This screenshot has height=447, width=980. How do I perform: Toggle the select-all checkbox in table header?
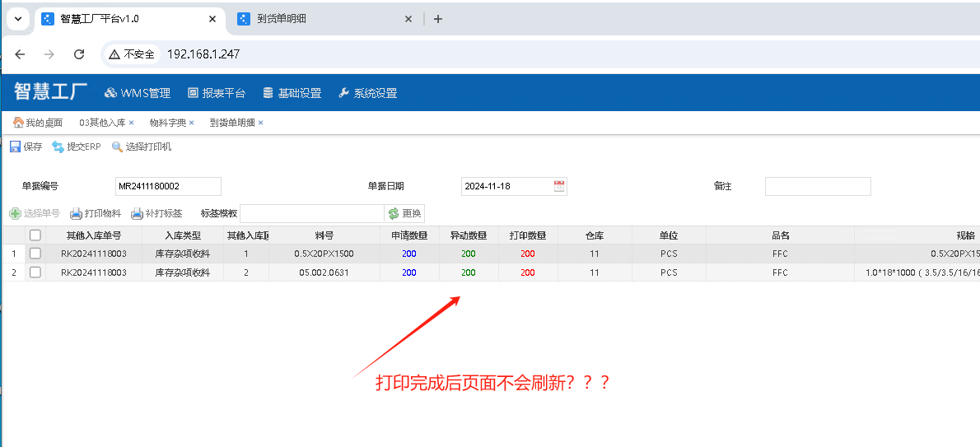(x=35, y=235)
